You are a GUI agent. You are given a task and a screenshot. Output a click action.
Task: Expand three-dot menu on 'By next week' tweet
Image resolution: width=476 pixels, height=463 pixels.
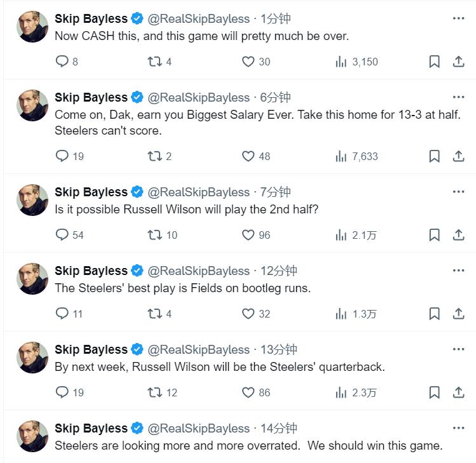458,349
